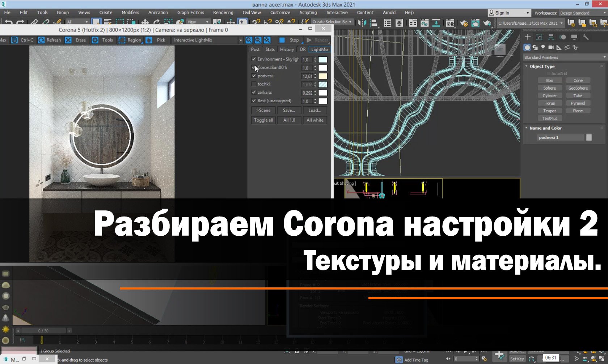Click Add Time Tag icon
Image resolution: width=608 pixels, height=364 pixels.
pyautogui.click(x=399, y=360)
